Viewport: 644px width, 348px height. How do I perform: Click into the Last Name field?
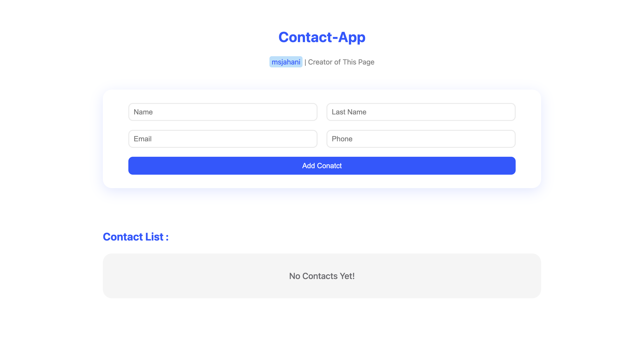click(x=421, y=112)
